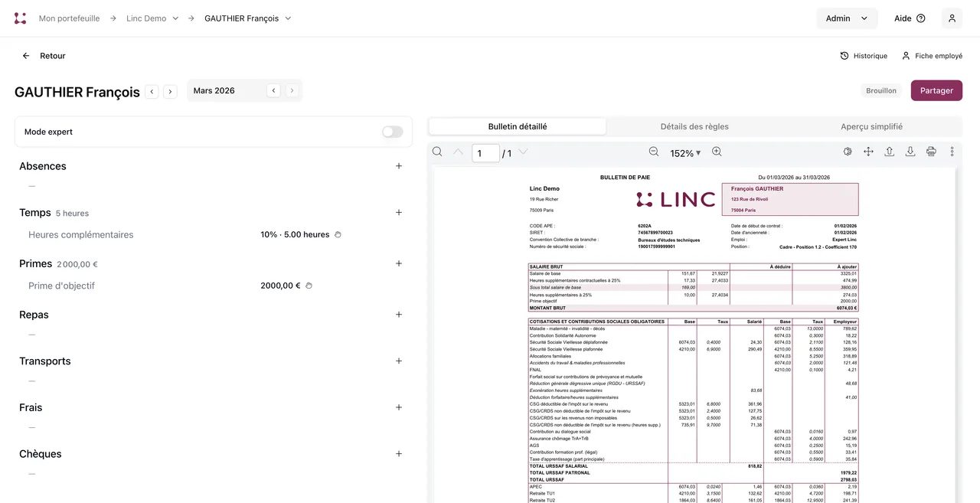This screenshot has width=980, height=503.
Task: Download the bulletin with download icon
Action: pos(910,152)
